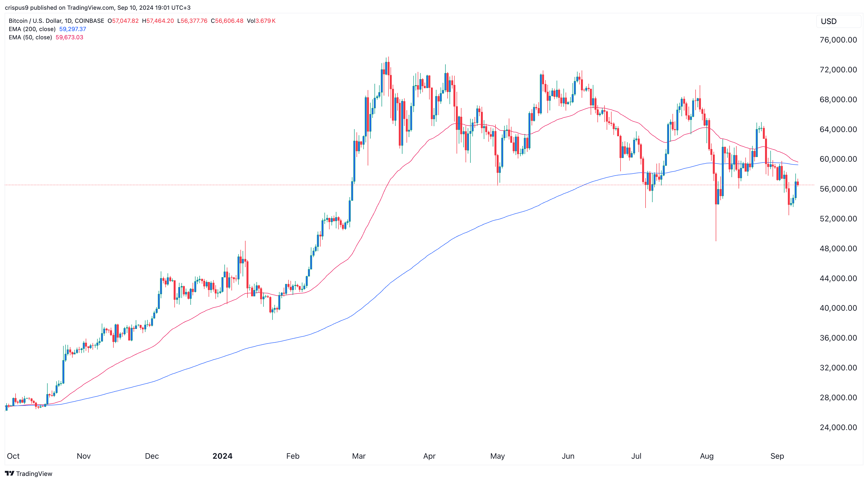Screen dimensions: 868x482
Task: Click the 64,000.00 price axis label
Action: coord(838,129)
